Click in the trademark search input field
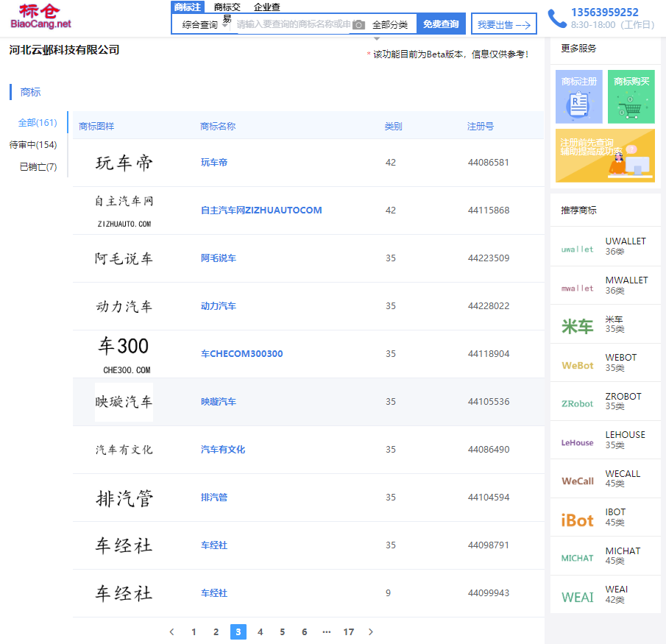The image size is (666, 644). coord(293,24)
